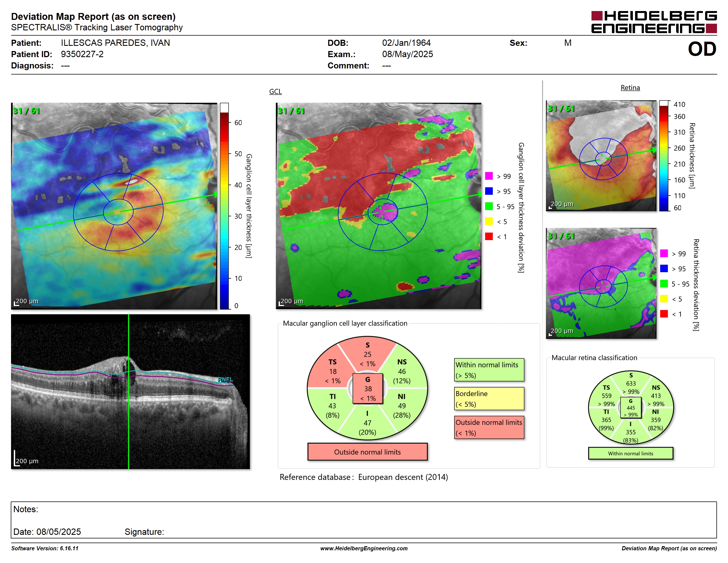The image size is (728, 563).
Task: Click the TS sector value 559 in retina chart
Action: click(x=606, y=395)
